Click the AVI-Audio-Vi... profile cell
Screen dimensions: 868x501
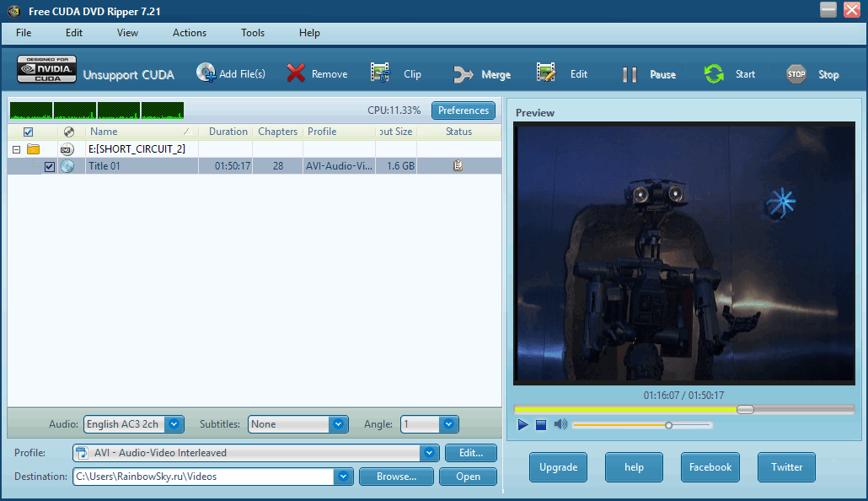point(339,166)
